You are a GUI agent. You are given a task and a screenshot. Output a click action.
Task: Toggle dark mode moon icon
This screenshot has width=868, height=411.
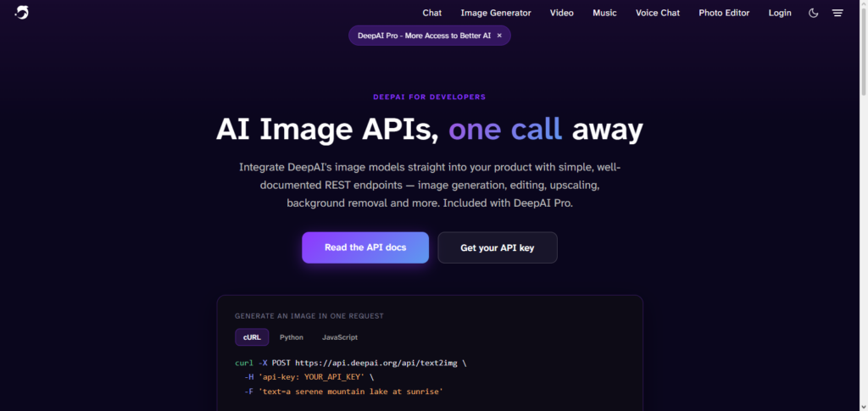(813, 13)
